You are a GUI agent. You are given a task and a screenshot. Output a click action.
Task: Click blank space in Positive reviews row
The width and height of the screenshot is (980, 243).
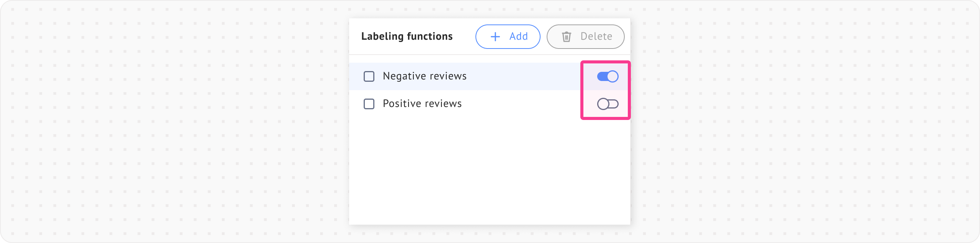click(x=524, y=104)
